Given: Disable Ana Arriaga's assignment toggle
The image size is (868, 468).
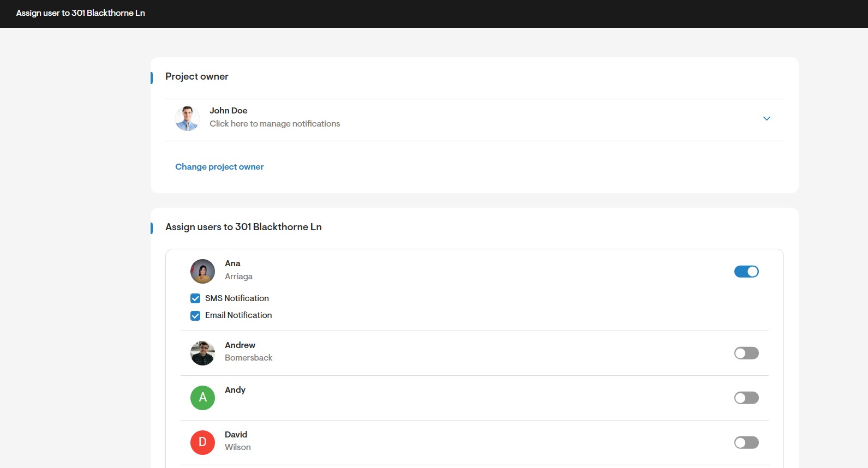Looking at the screenshot, I should [x=746, y=272].
